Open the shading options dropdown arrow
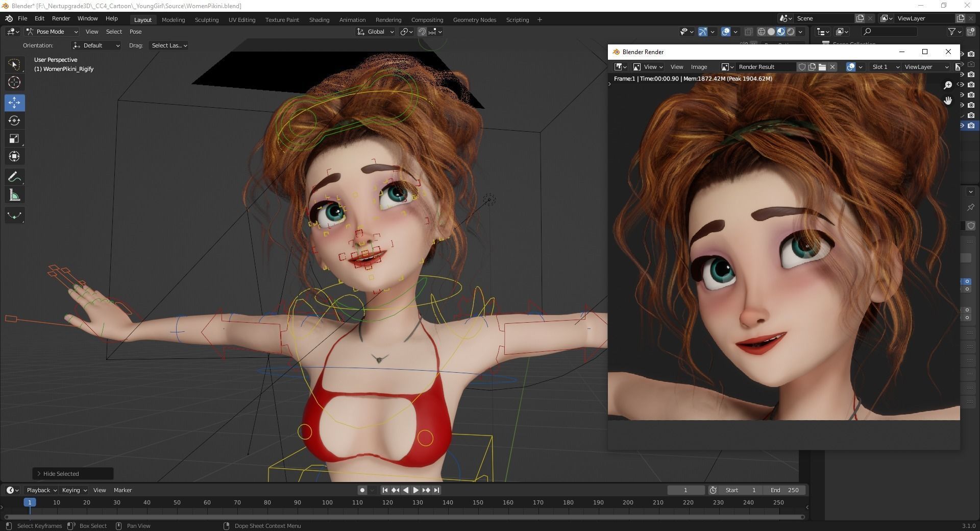 tap(801, 32)
